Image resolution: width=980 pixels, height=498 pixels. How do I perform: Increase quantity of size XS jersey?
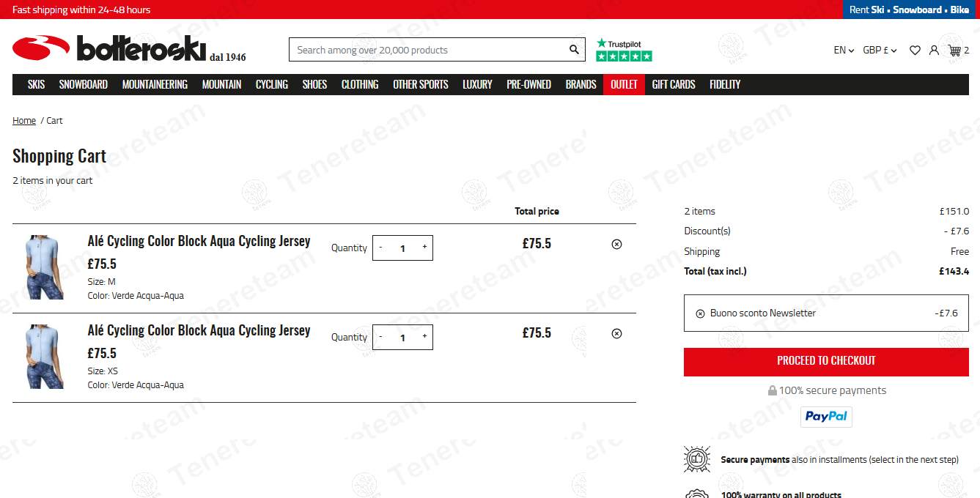424,337
